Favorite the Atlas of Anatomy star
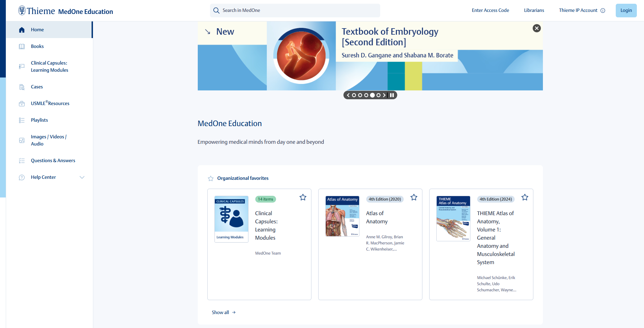644x328 pixels. tap(414, 197)
